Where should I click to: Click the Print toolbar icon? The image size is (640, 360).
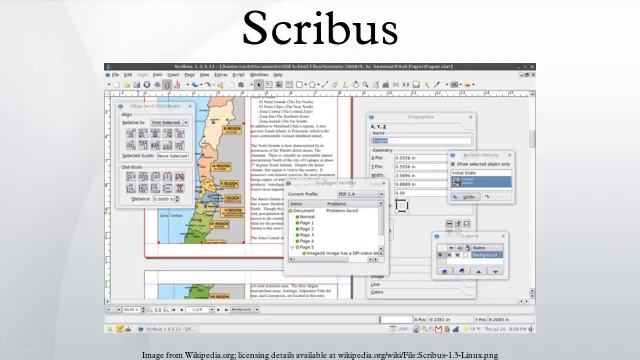(x=157, y=84)
